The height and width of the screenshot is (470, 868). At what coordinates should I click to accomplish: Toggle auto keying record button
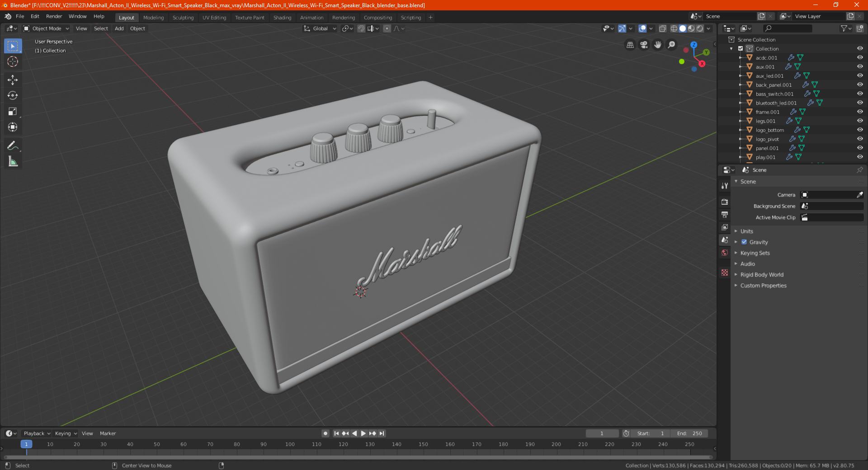325,433
